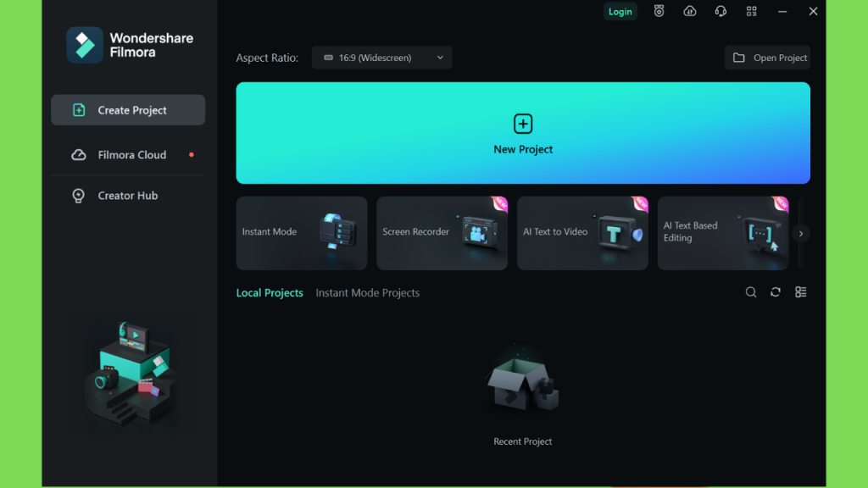Viewport: 868px width, 488px height.
Task: Select Create Project in sidebar
Action: 128,109
